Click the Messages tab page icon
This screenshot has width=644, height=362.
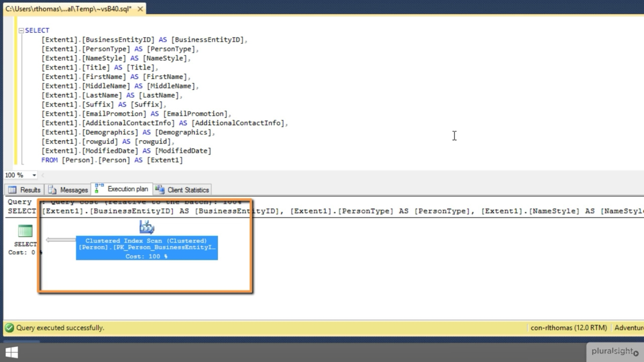tap(52, 190)
